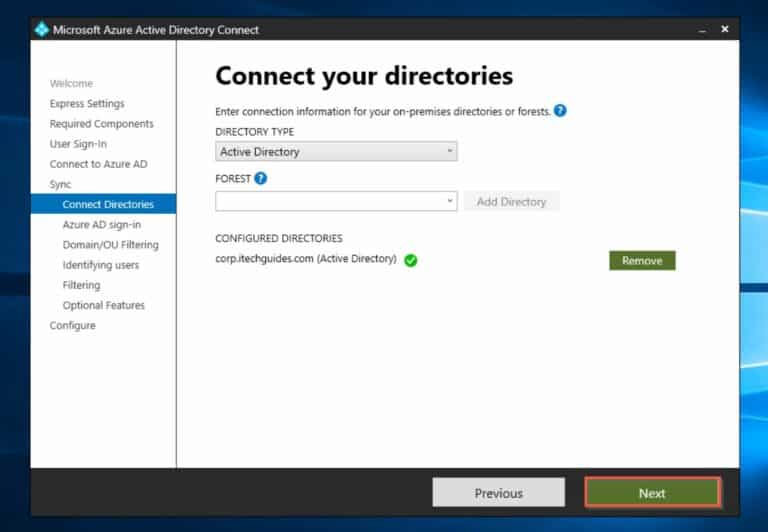The width and height of the screenshot is (768, 532).
Task: Open the Configure step
Action: coord(72,325)
